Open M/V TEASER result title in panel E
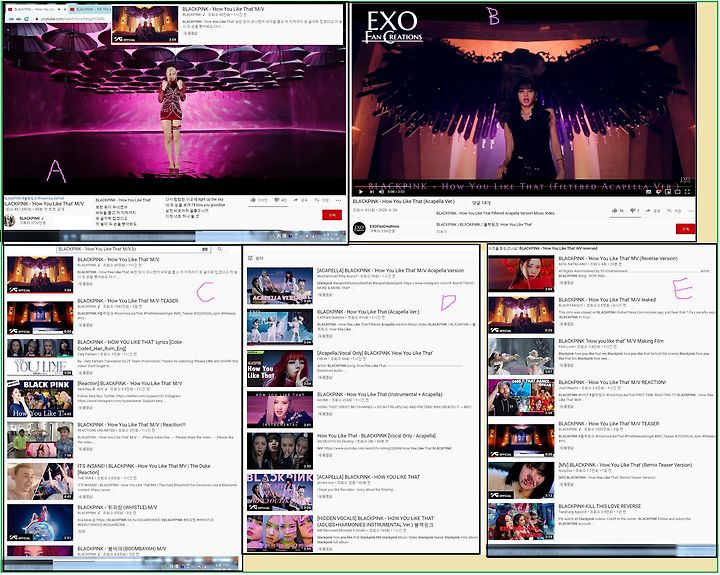This screenshot has height=575, width=720. point(608,423)
